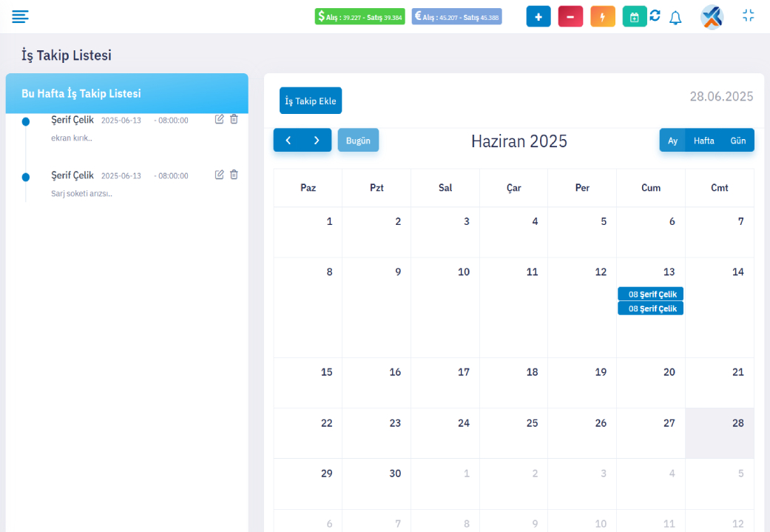This screenshot has height=532, width=770.
Task: Delete the 'Sarj soketi arızsı' task
Action: [x=234, y=175]
